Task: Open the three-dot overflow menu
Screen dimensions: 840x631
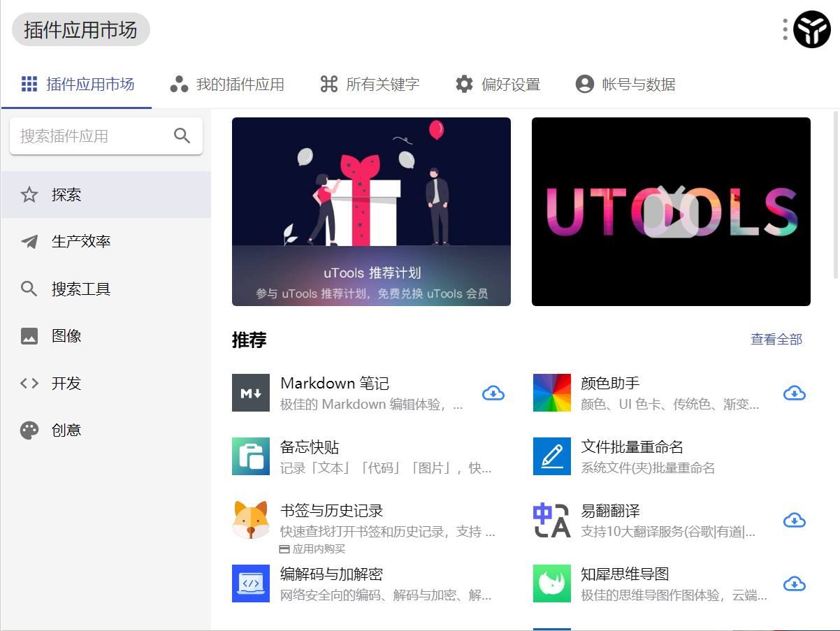Action: coord(787,29)
